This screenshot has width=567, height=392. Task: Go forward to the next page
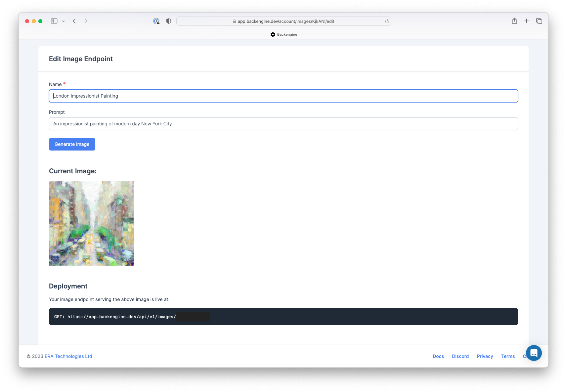pyautogui.click(x=86, y=21)
